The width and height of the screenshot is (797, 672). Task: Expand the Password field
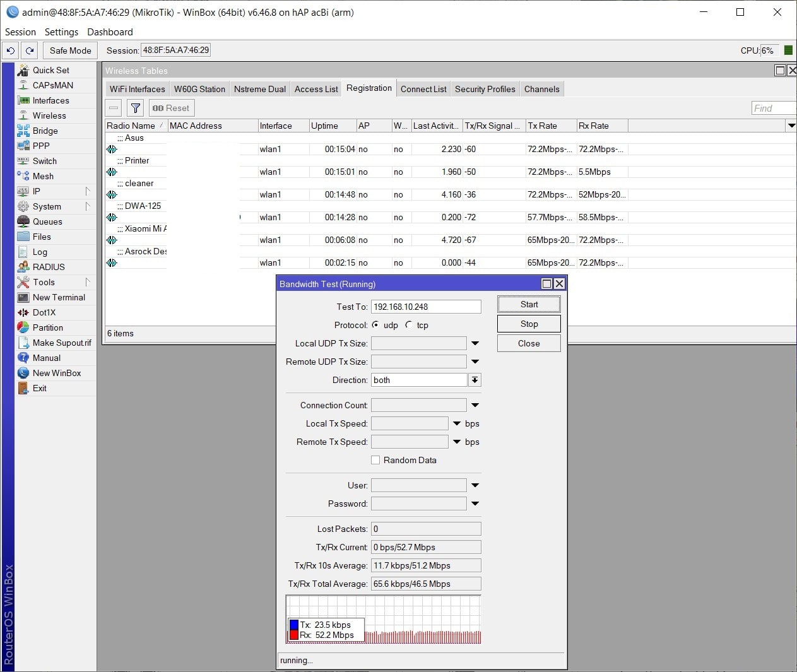475,504
